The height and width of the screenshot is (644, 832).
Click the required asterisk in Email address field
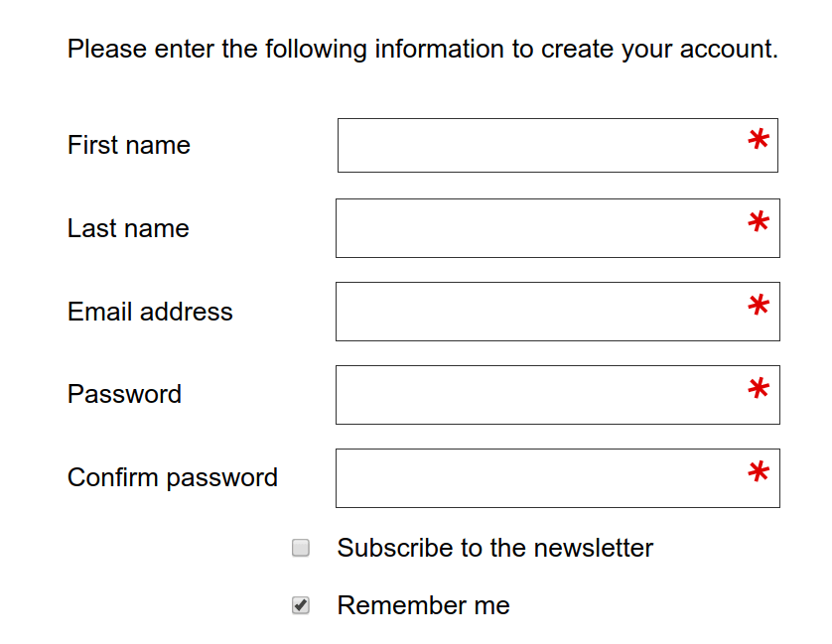click(x=759, y=309)
